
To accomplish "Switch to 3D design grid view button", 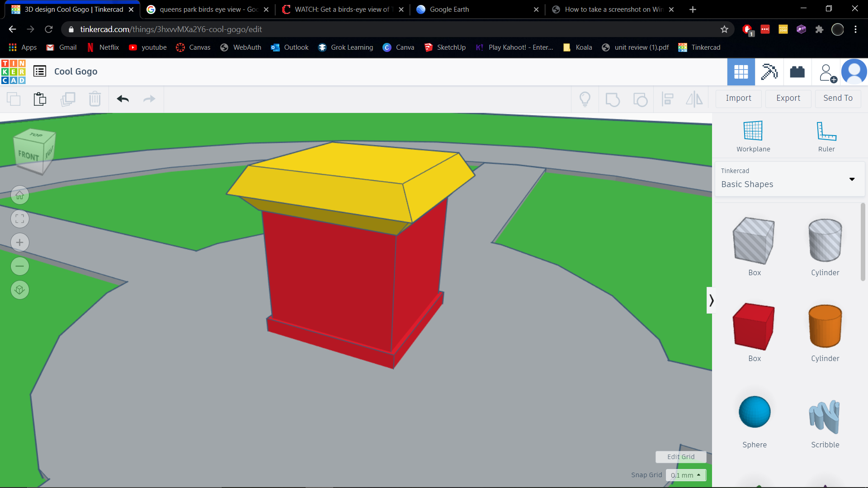I will coord(741,71).
